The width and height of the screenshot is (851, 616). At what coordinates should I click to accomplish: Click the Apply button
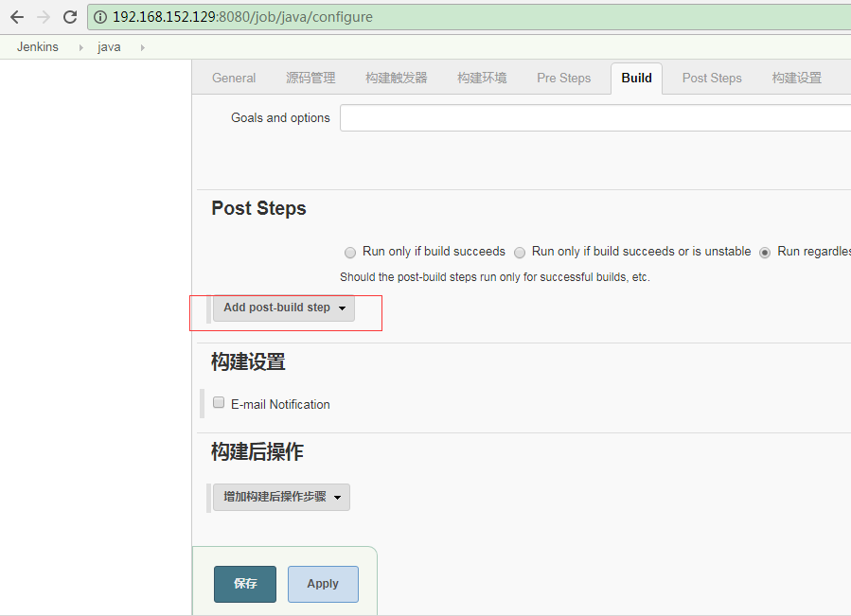point(323,584)
